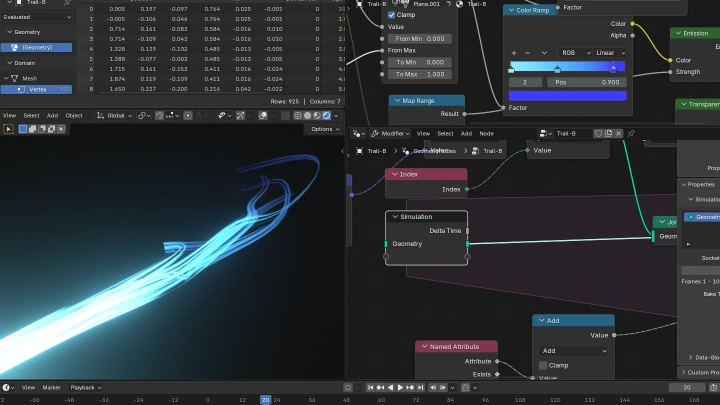Open Color Ramp RGB color mode dropdown
The height and width of the screenshot is (405, 720).
576,53
